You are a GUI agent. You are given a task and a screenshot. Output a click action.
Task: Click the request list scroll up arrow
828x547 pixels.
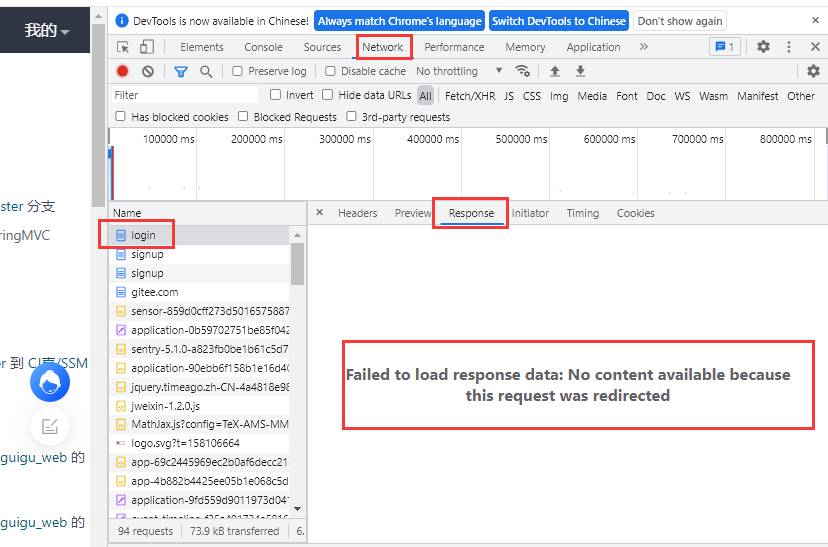297,234
